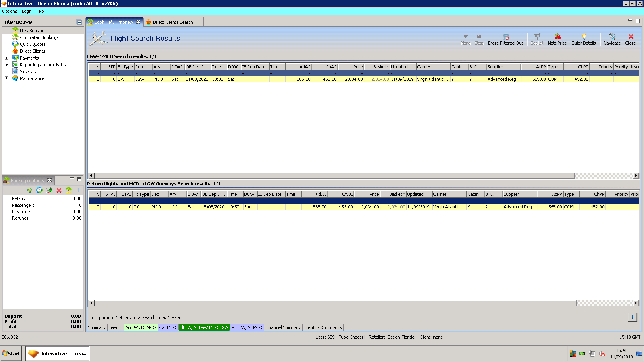Switch to the Summary bottom tab
Screen dimensions: 644x362
pos(97,328)
